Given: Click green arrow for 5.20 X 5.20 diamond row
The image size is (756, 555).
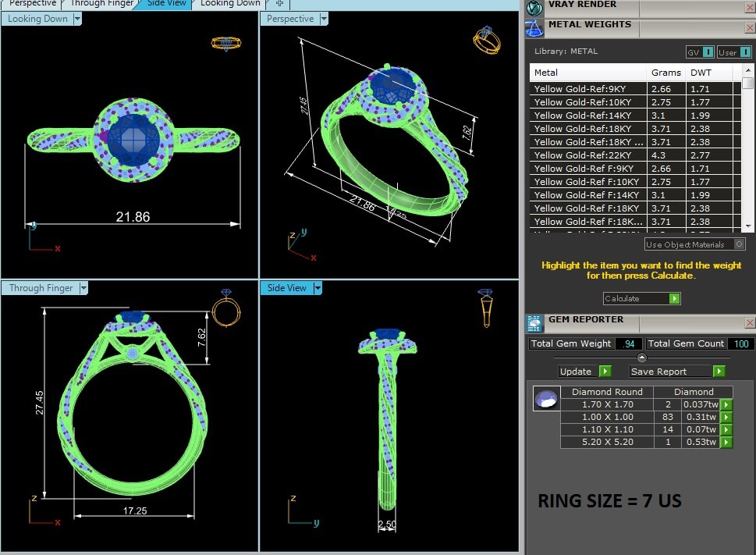Looking at the screenshot, I should [x=726, y=442].
